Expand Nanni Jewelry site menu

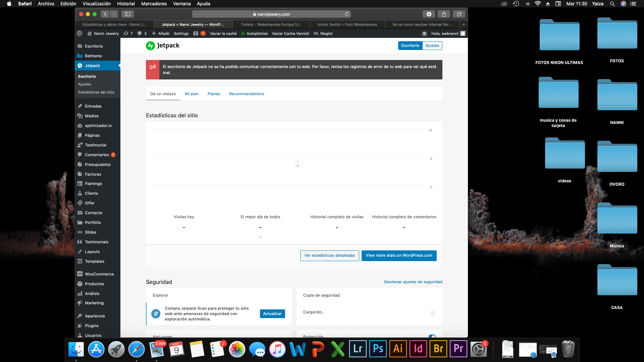click(x=103, y=34)
